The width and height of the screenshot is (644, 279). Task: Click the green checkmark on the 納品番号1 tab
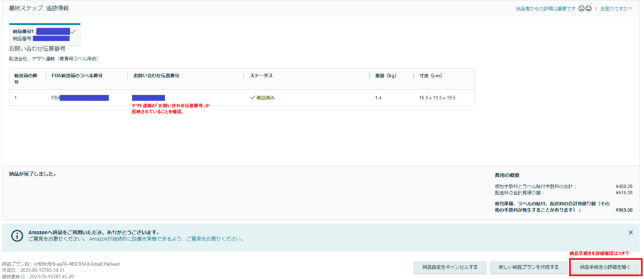[74, 31]
